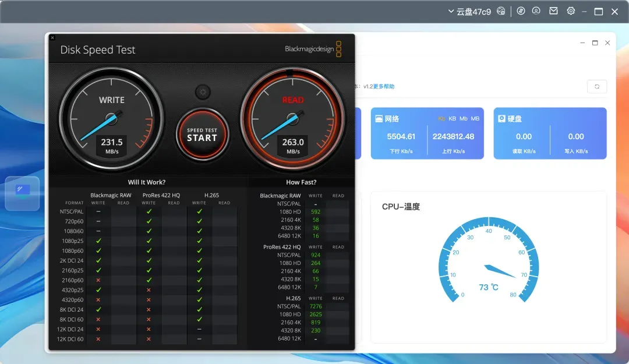Select the 8K DCI 24 format row label
Screen dimensions: 629x364
[72, 309]
